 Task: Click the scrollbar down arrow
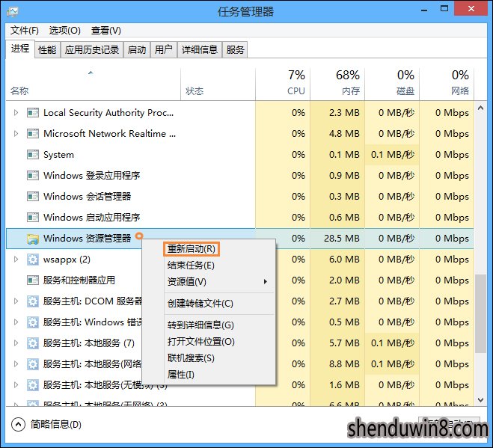point(480,400)
